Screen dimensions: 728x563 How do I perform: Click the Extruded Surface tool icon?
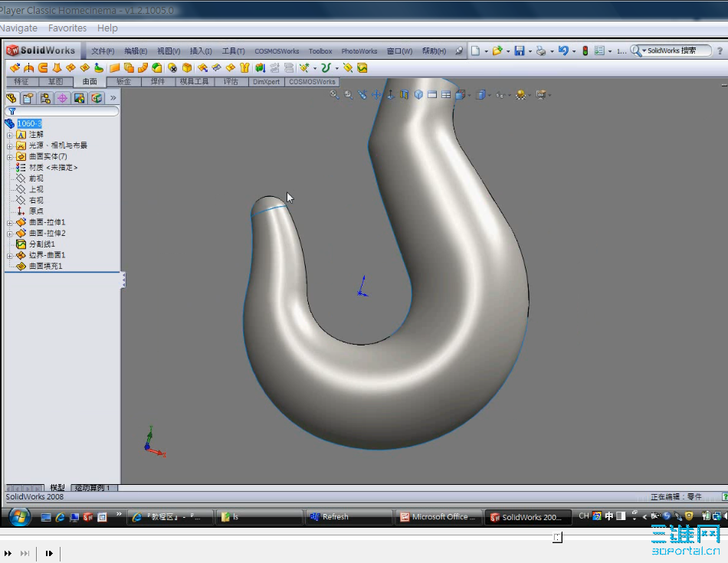(15, 67)
